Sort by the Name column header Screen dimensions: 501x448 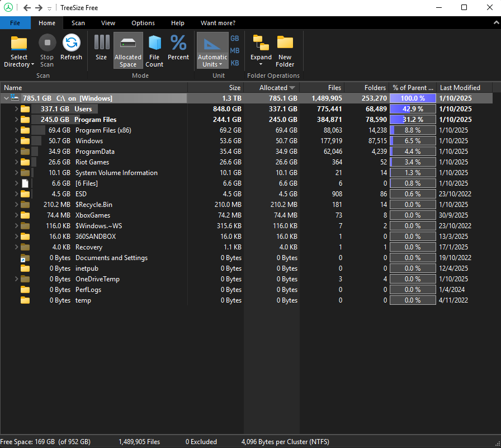[x=94, y=88]
